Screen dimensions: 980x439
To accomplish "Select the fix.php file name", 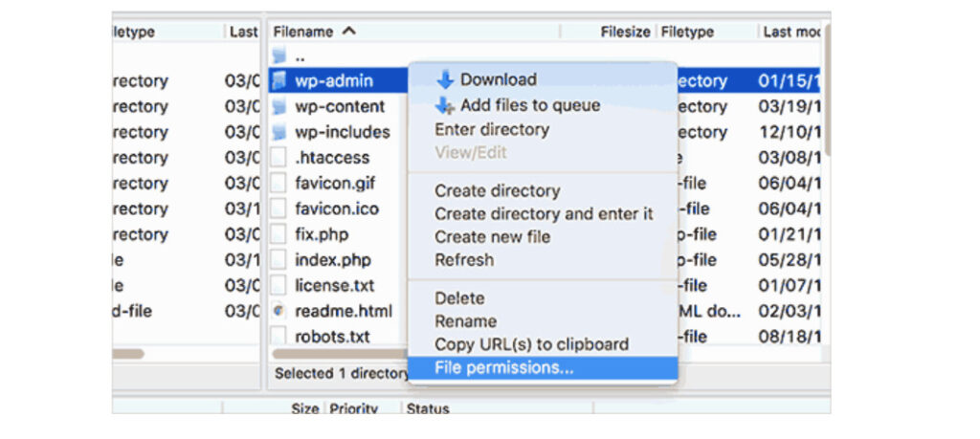I will 322,234.
